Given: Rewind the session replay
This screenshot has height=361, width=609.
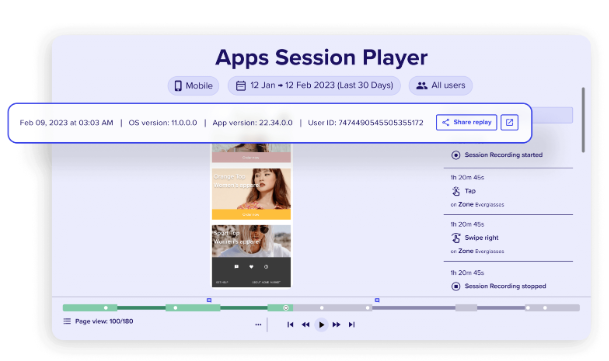Looking at the screenshot, I should coord(306,324).
